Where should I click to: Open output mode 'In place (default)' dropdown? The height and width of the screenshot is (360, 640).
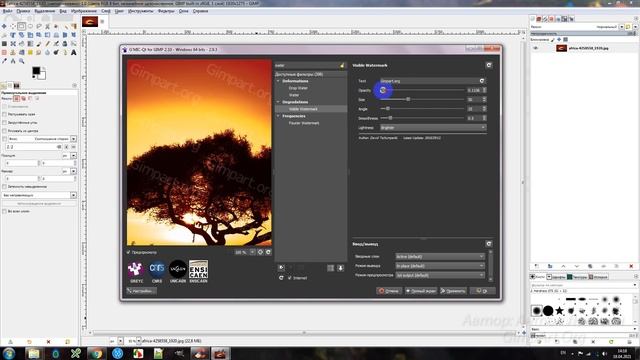pyautogui.click(x=440, y=266)
